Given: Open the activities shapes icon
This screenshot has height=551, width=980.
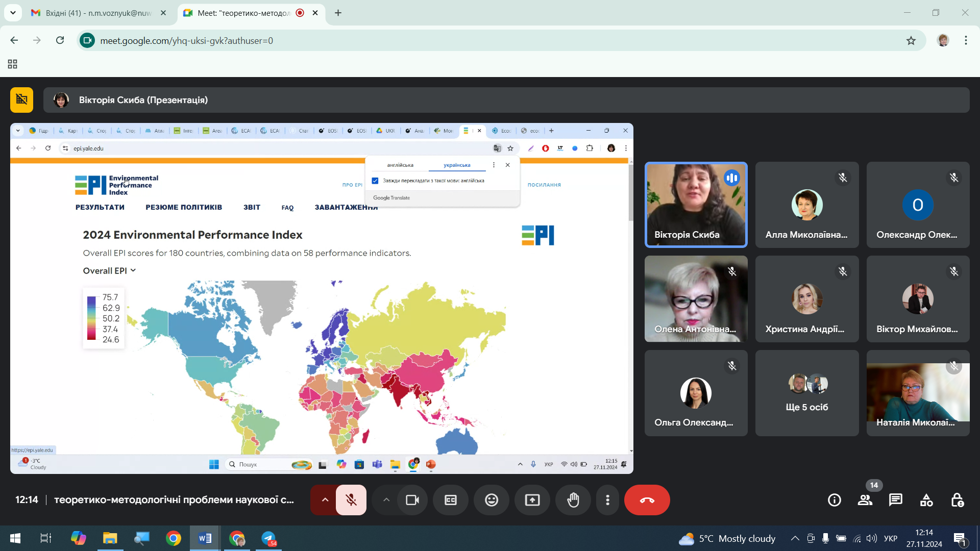Looking at the screenshot, I should coord(926,500).
